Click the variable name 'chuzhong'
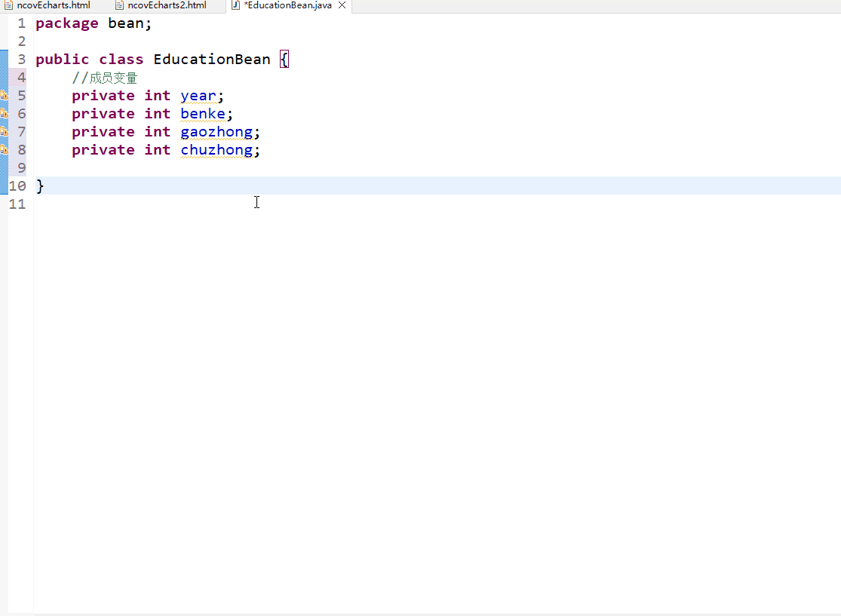Image resolution: width=841 pixels, height=616 pixels. [216, 150]
